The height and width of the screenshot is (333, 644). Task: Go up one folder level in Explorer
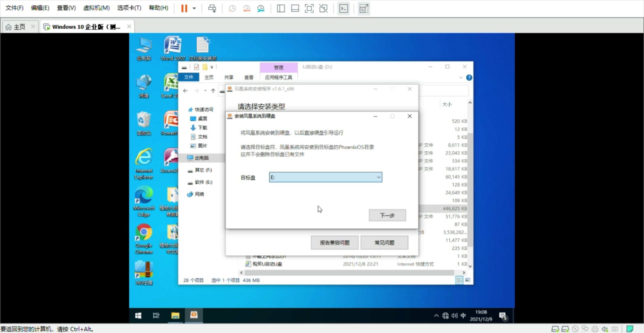213,91
